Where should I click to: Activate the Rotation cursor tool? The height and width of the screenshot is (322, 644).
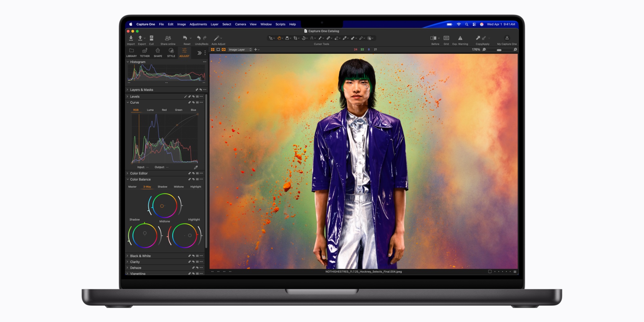304,38
